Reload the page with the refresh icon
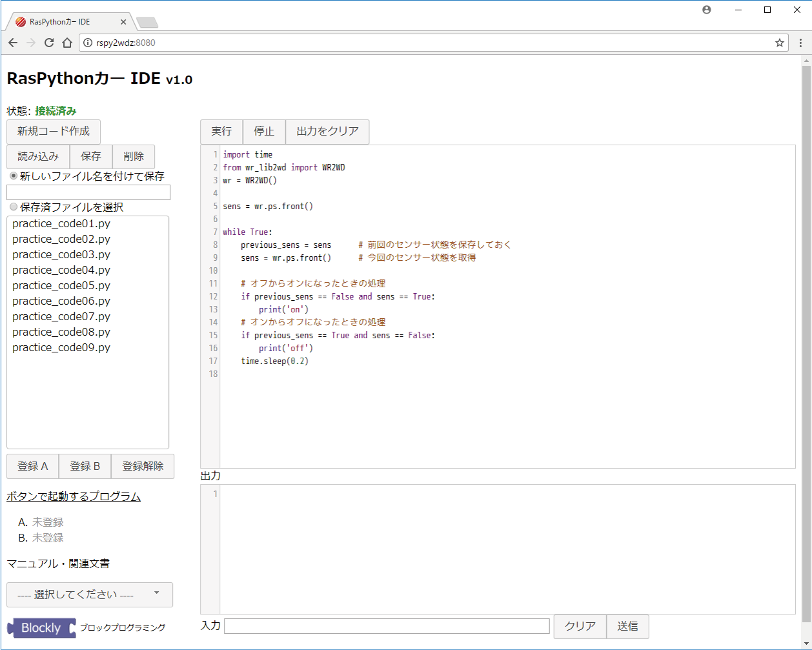The width and height of the screenshot is (812, 650). click(49, 43)
